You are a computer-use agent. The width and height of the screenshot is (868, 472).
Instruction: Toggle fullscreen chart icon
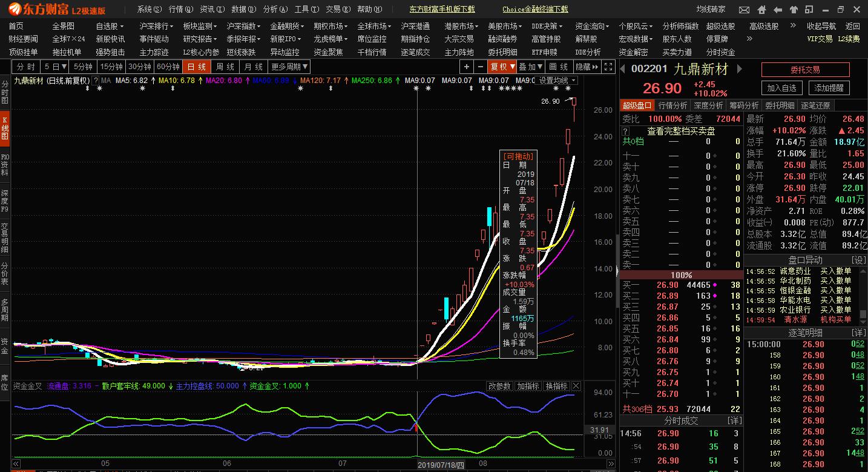(x=609, y=67)
